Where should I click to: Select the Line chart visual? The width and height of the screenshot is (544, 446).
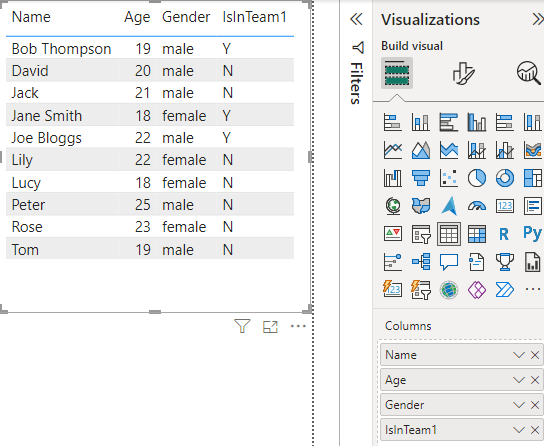[393, 150]
